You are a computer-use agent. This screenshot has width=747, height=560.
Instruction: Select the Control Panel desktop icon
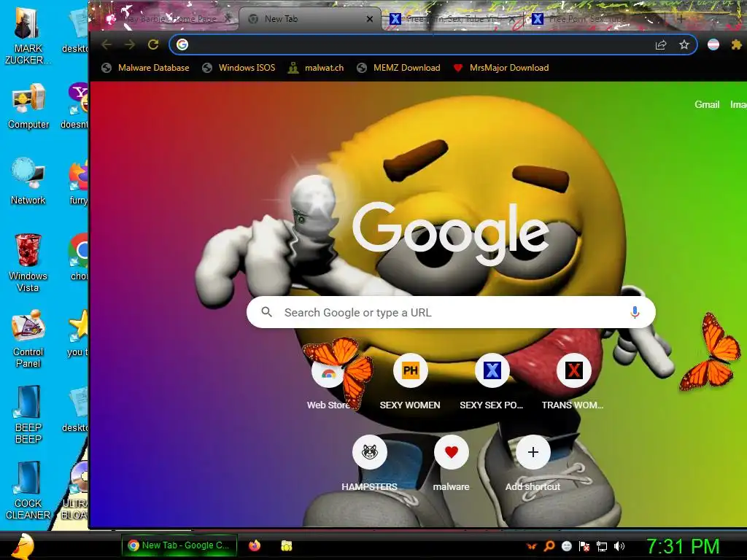tap(28, 338)
